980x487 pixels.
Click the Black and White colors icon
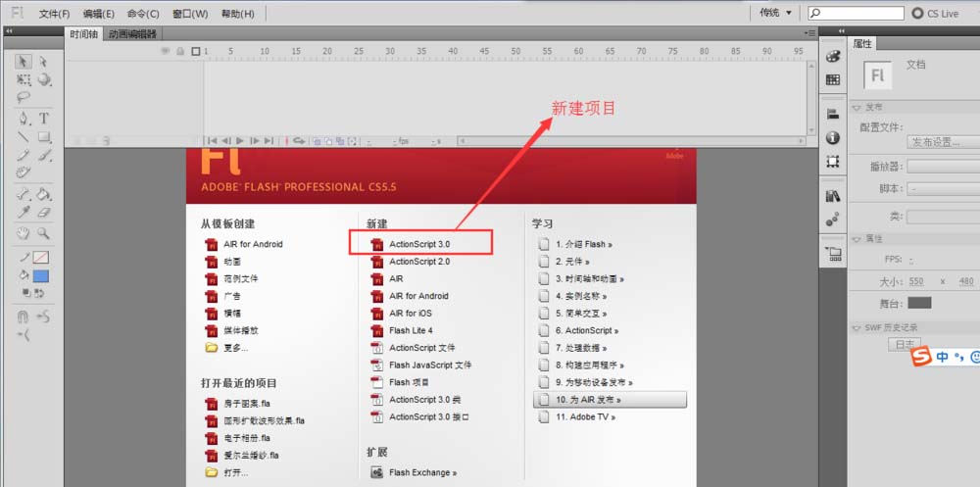coord(26,292)
